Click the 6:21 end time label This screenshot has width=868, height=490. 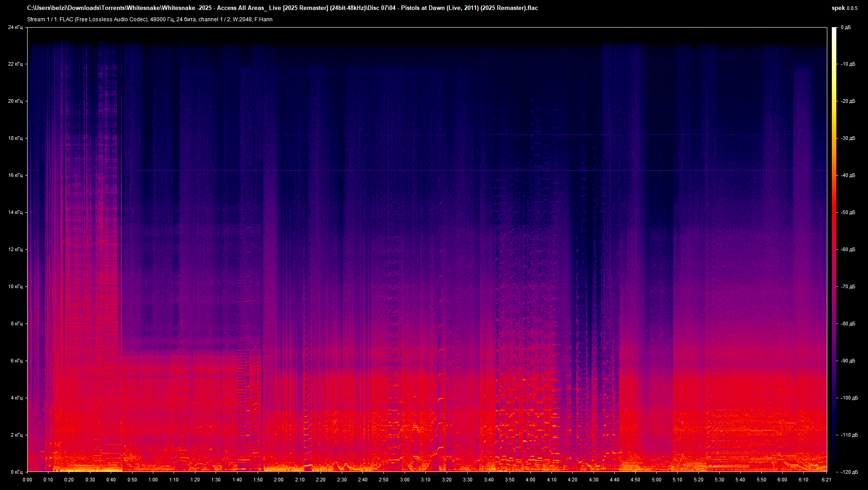point(826,480)
